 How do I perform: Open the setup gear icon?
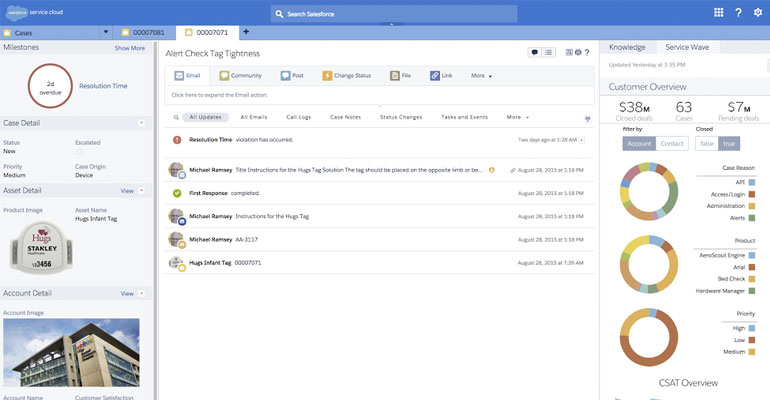coord(758,12)
